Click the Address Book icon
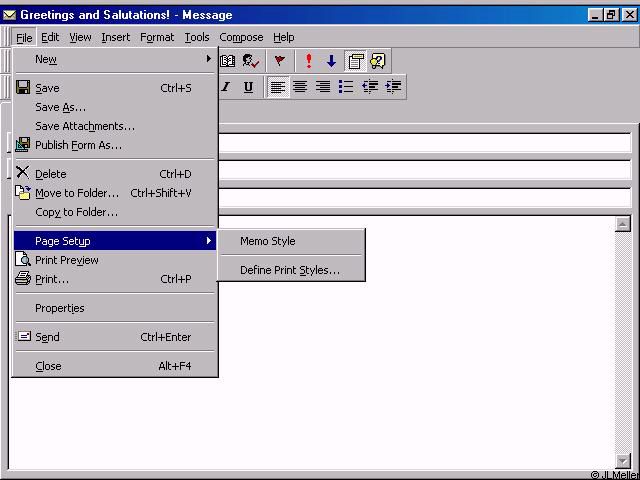640x480 pixels. click(228, 61)
